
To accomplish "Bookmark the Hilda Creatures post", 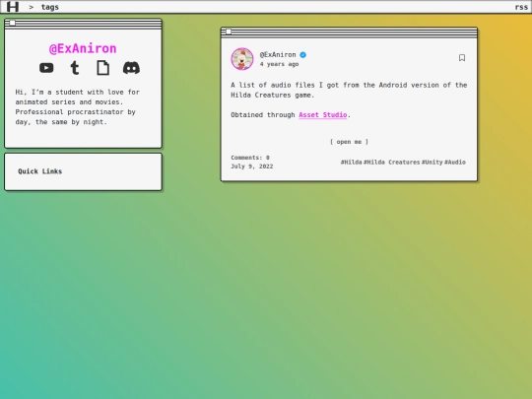I will point(462,58).
